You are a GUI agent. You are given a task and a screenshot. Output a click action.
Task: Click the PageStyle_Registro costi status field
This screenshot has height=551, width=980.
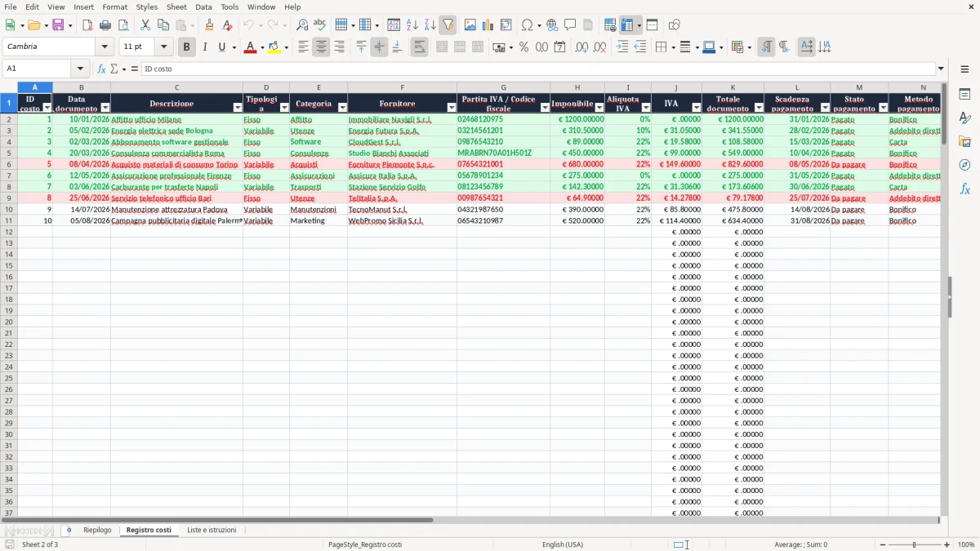tap(365, 544)
